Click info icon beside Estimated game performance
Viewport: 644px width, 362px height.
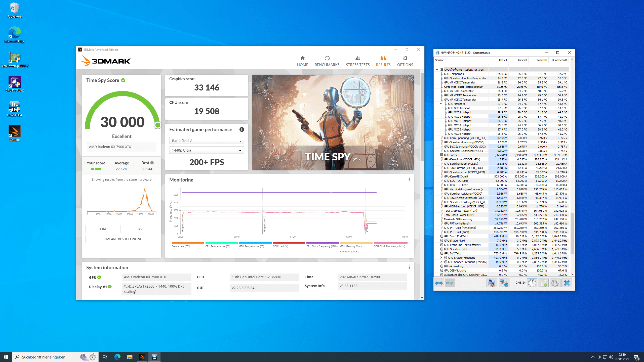pos(242,129)
